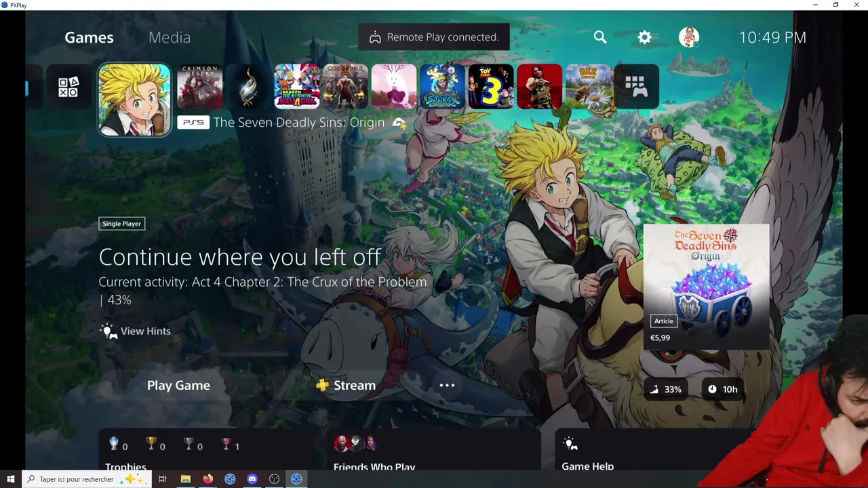
Task: Open File Explorer from the taskbar
Action: (x=185, y=479)
